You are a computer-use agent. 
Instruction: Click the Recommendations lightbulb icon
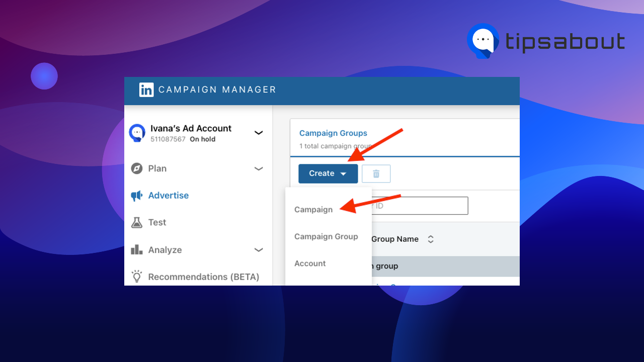(137, 277)
